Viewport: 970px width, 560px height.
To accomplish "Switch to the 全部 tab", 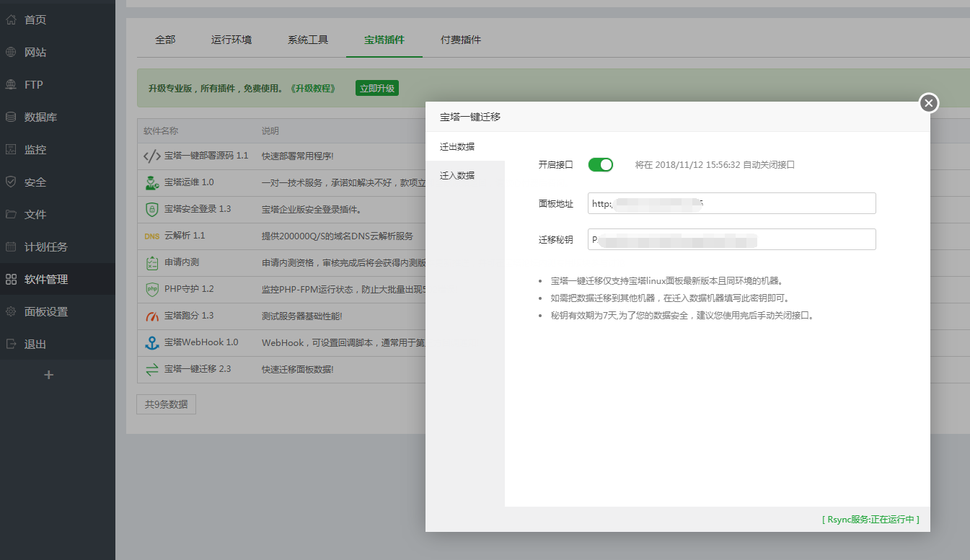I will (165, 40).
